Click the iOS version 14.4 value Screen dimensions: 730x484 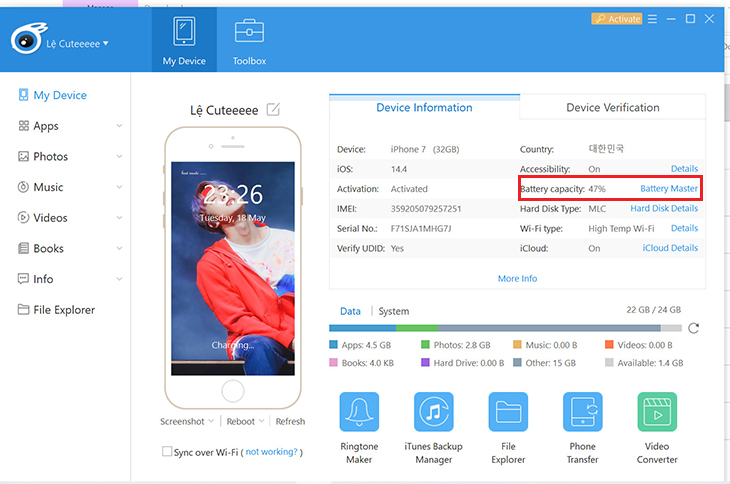tap(399, 169)
